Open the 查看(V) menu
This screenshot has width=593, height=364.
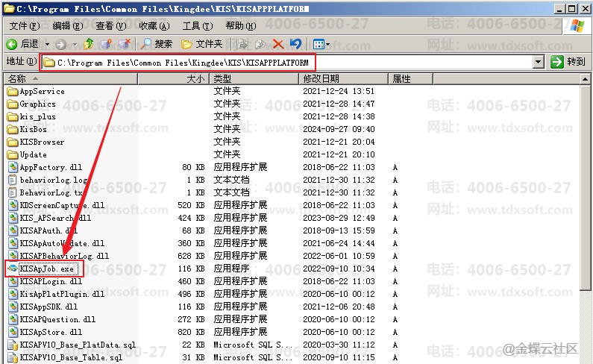coord(111,25)
